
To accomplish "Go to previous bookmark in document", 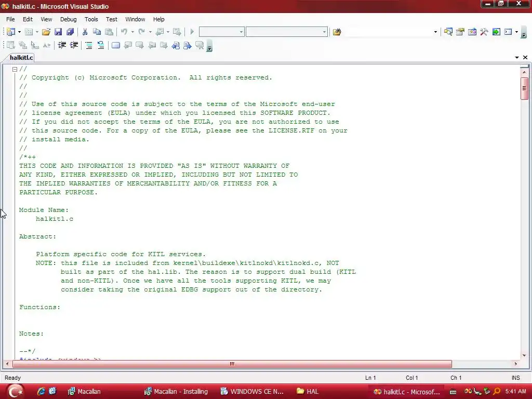I will click(x=176, y=45).
